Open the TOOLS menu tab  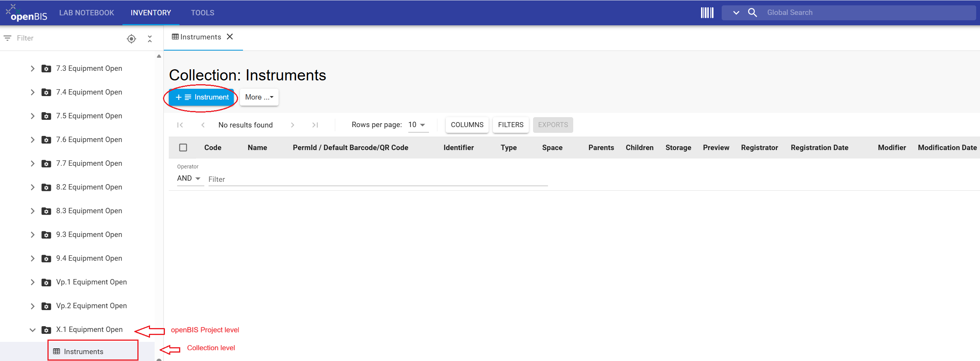[202, 13]
